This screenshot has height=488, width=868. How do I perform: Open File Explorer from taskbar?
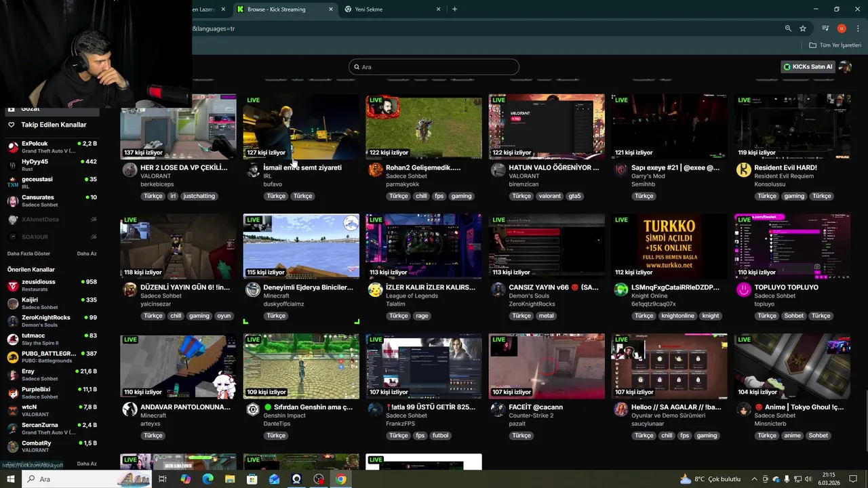click(230, 479)
